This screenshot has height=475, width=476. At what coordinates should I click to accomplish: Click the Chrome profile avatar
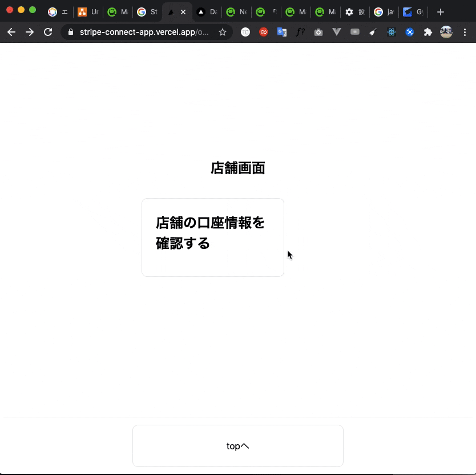(x=446, y=32)
